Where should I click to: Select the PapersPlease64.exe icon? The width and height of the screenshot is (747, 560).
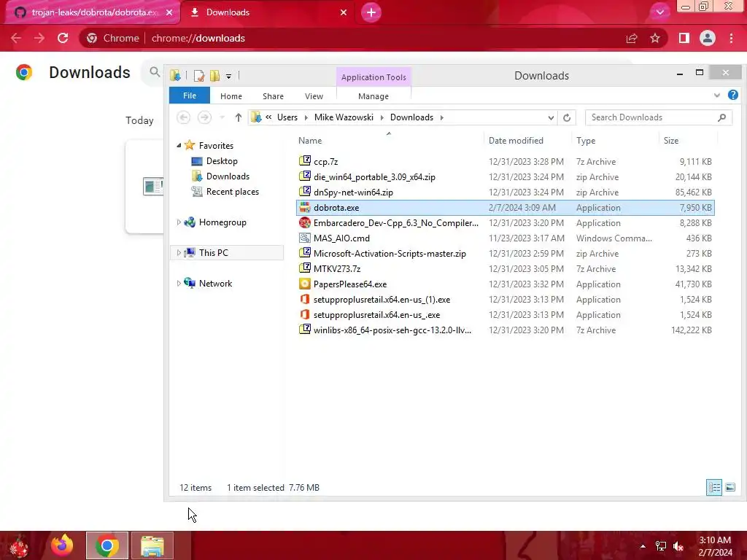(x=305, y=284)
